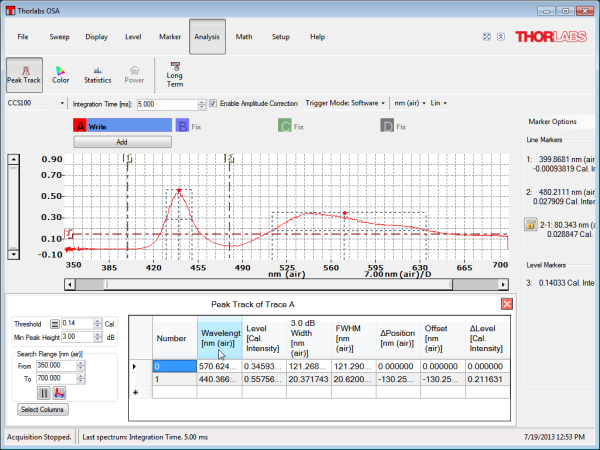This screenshot has height=450, width=600.
Task: Switch to the Math tab
Action: 244,37
